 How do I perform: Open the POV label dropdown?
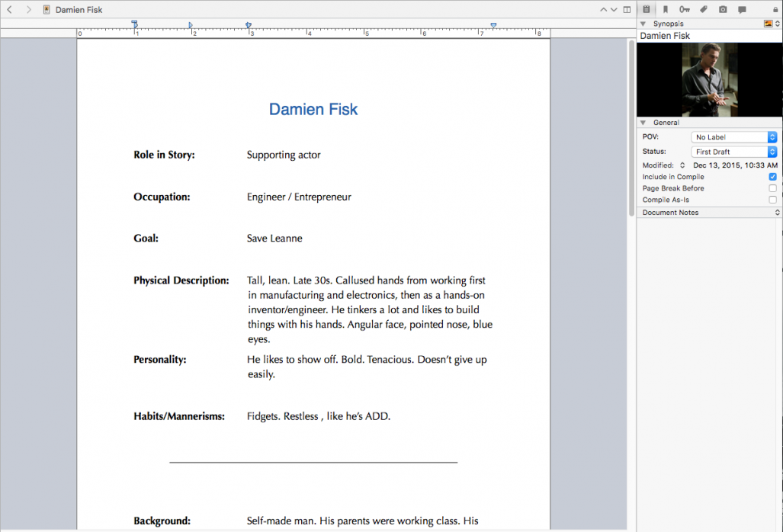[x=734, y=136]
